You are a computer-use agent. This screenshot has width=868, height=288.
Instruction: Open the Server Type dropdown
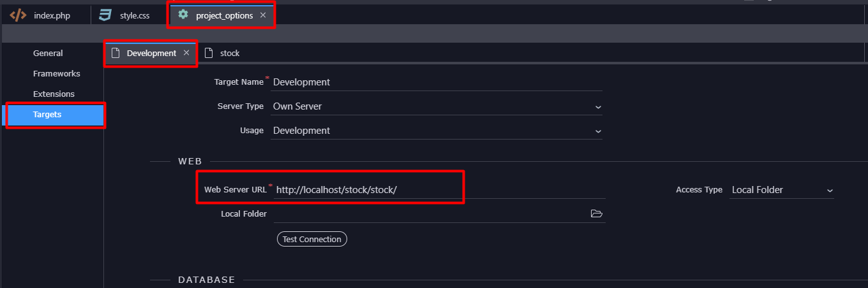pos(437,106)
